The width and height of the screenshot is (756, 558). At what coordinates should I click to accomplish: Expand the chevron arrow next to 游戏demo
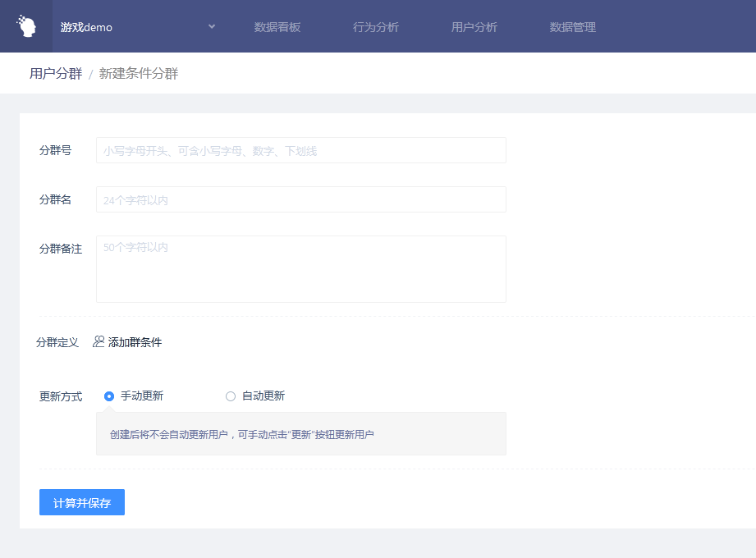[x=212, y=26]
